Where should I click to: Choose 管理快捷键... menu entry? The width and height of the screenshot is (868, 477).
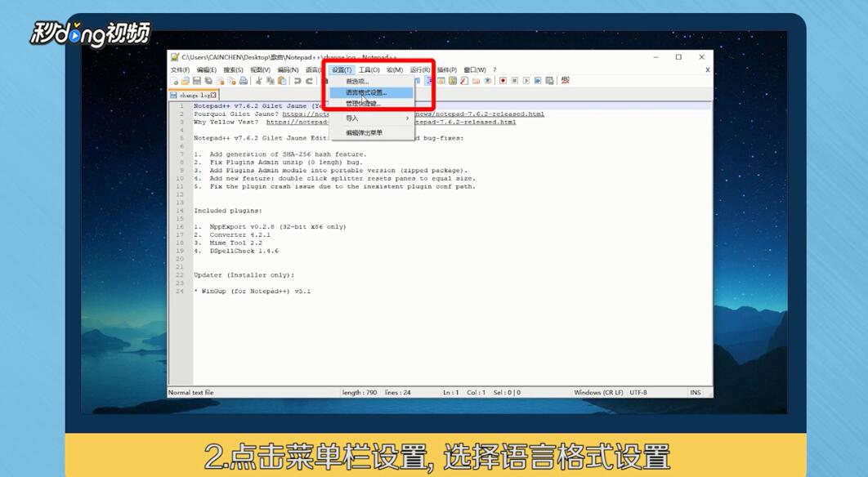click(371, 104)
